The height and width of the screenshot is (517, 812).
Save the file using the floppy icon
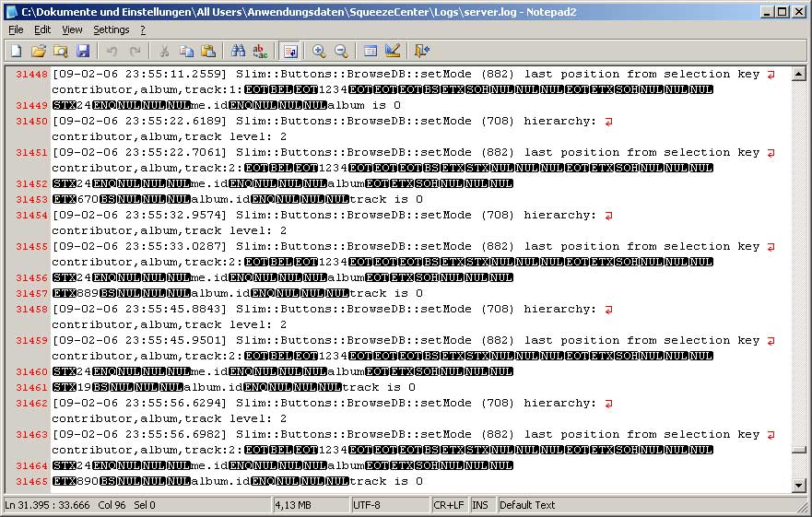(x=83, y=52)
